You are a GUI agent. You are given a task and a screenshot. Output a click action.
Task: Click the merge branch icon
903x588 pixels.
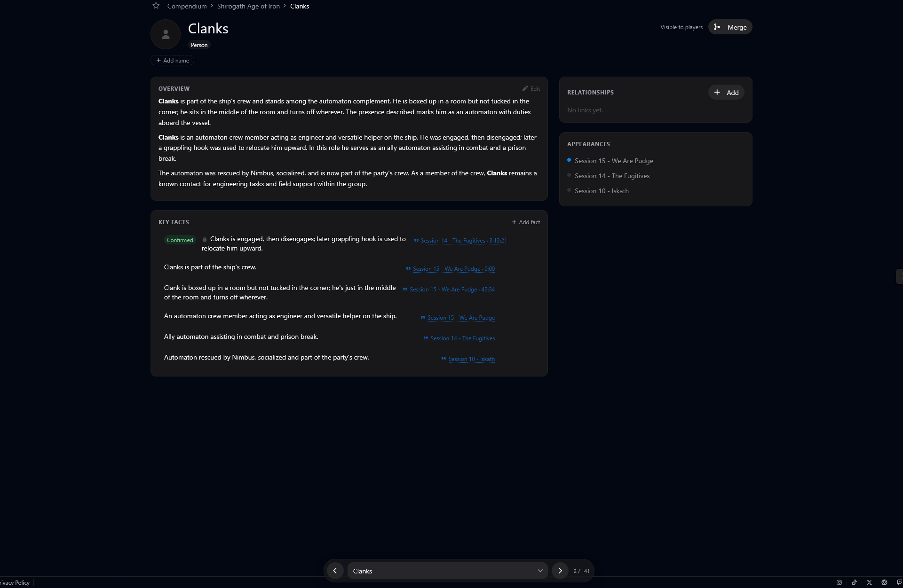(717, 27)
